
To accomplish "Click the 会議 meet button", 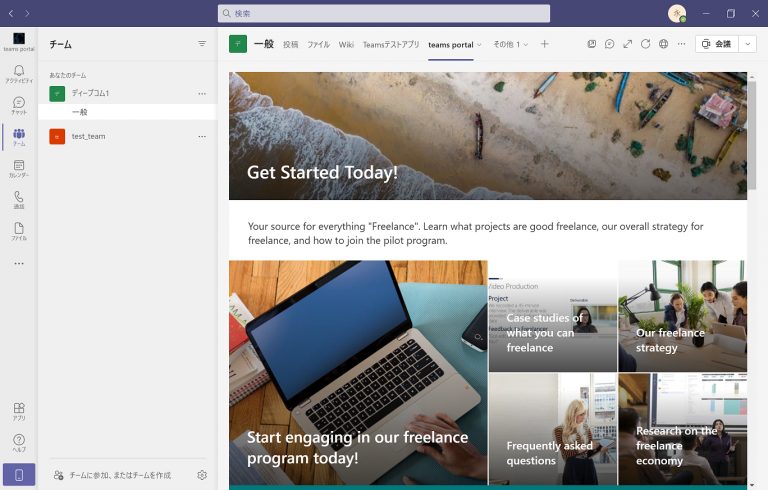I will pyautogui.click(x=716, y=44).
